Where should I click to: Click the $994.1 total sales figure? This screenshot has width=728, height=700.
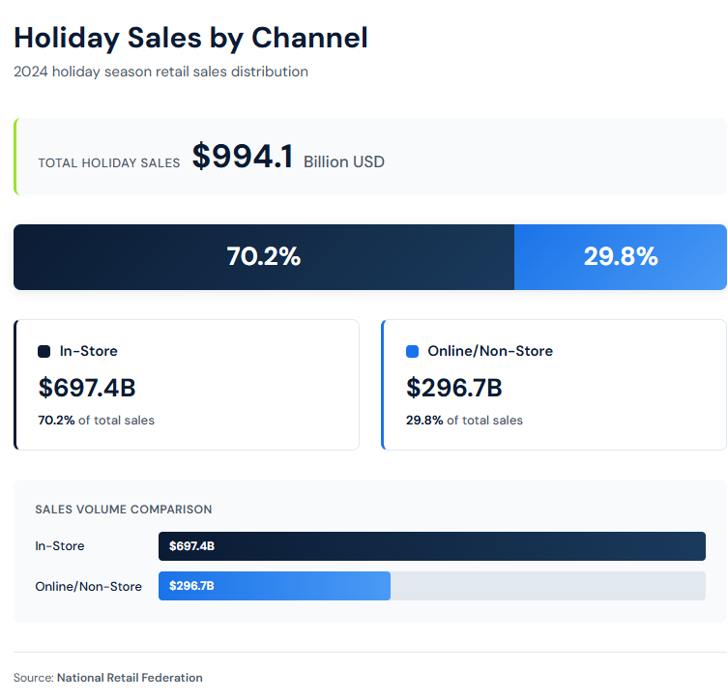point(242,157)
